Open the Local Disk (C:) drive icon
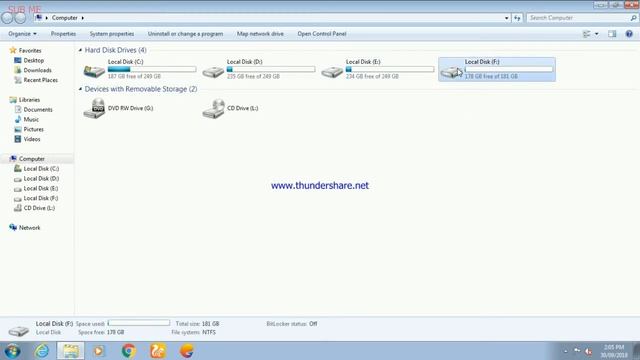 (x=94, y=71)
